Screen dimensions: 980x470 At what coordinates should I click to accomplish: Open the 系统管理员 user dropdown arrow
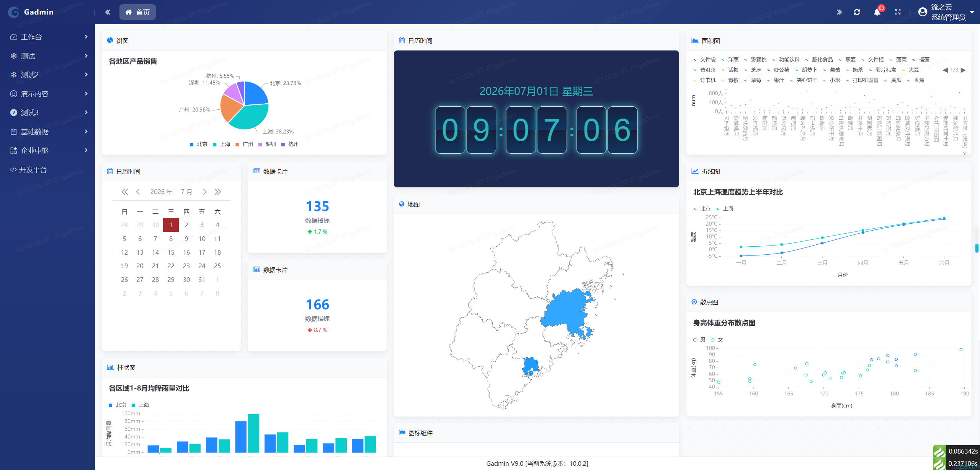pyautogui.click(x=972, y=12)
